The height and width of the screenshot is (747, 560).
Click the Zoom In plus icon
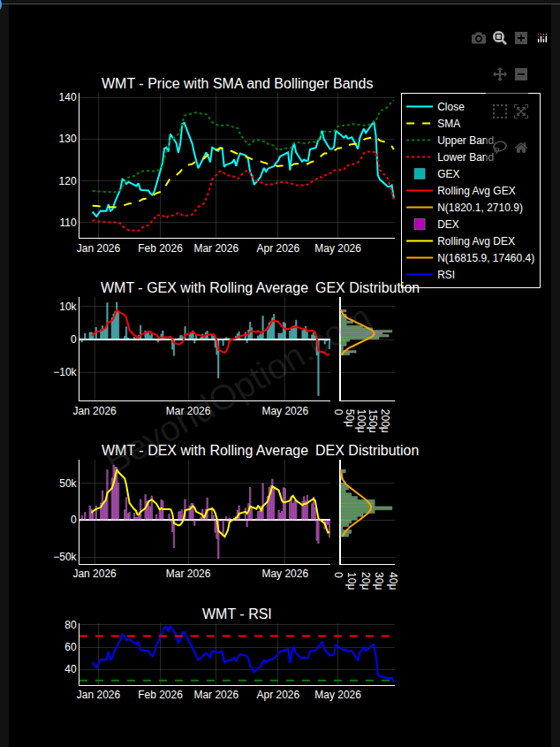[521, 38]
